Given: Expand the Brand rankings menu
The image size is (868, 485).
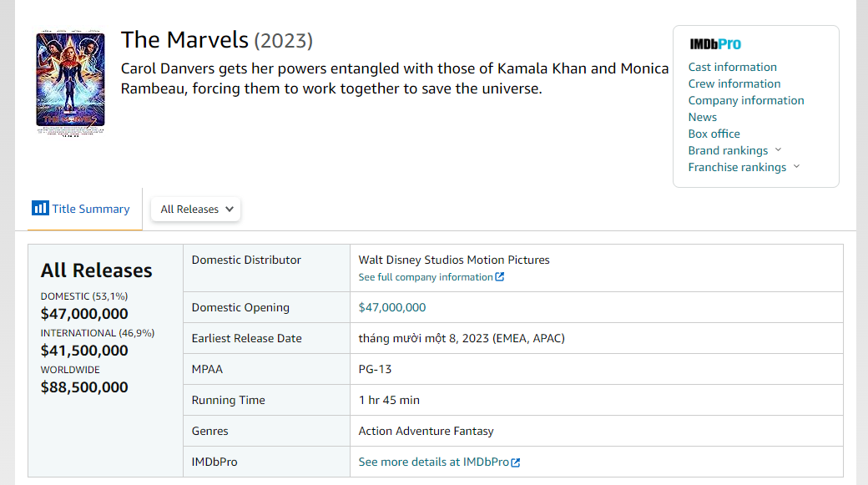Looking at the screenshot, I should (x=734, y=150).
